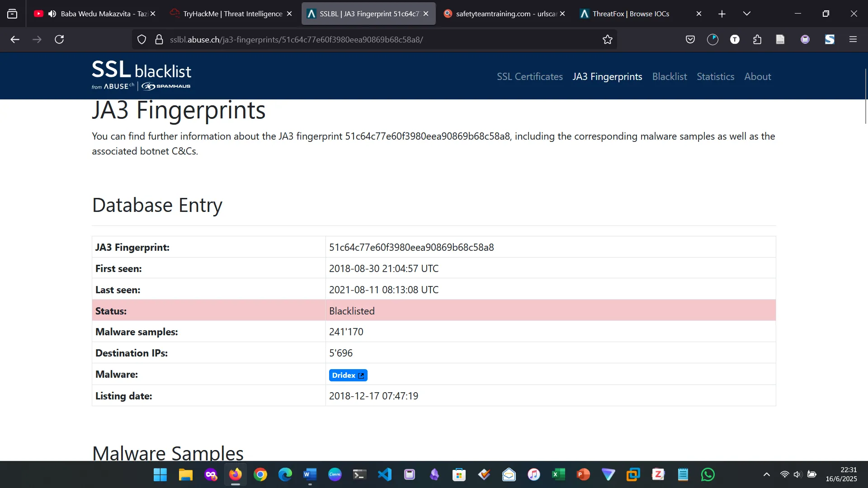Open the Firefox extensions puzzle icon
The image size is (868, 488).
[x=757, y=40]
